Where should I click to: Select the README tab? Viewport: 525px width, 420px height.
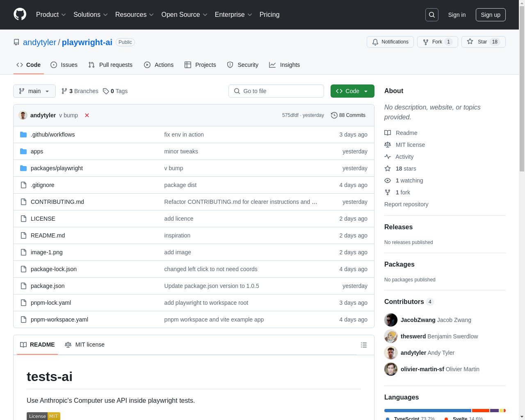tap(37, 345)
